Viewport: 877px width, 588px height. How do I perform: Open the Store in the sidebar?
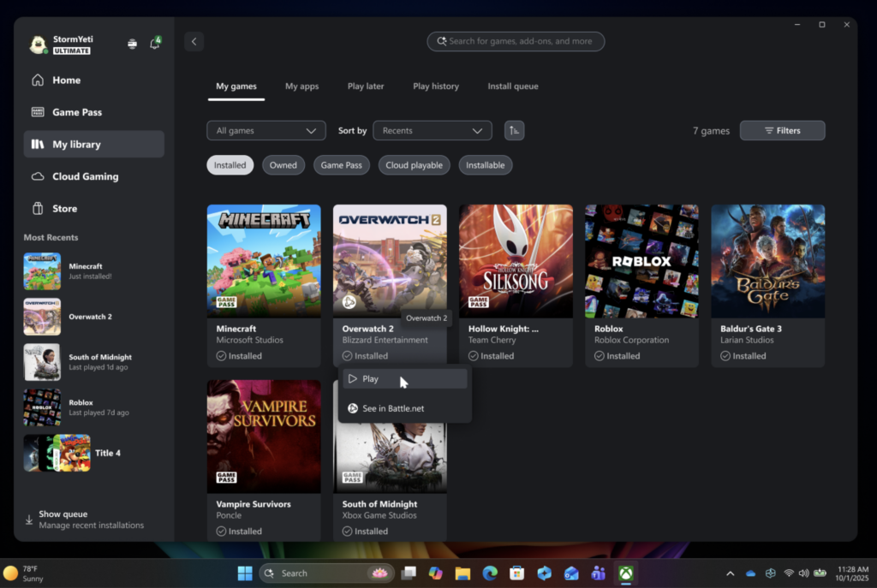(64, 209)
